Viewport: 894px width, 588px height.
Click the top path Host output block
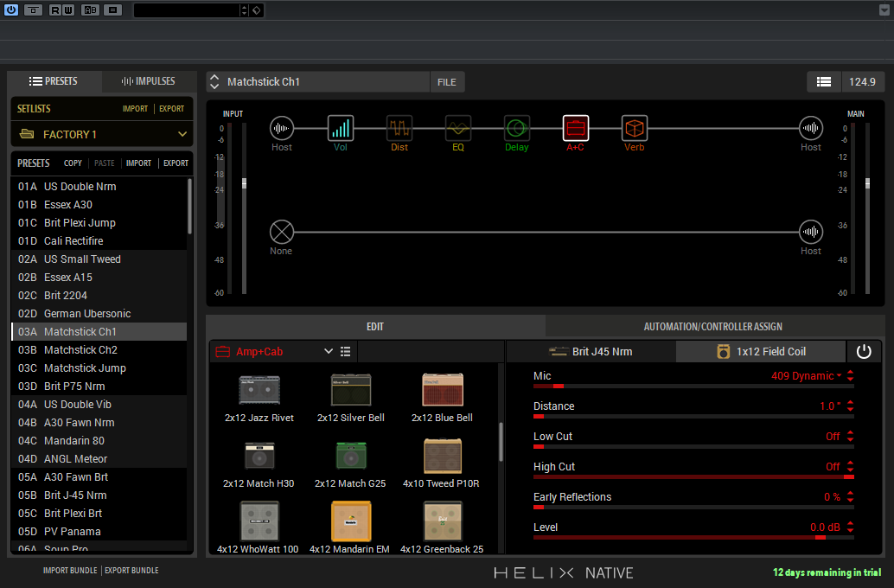pos(810,128)
